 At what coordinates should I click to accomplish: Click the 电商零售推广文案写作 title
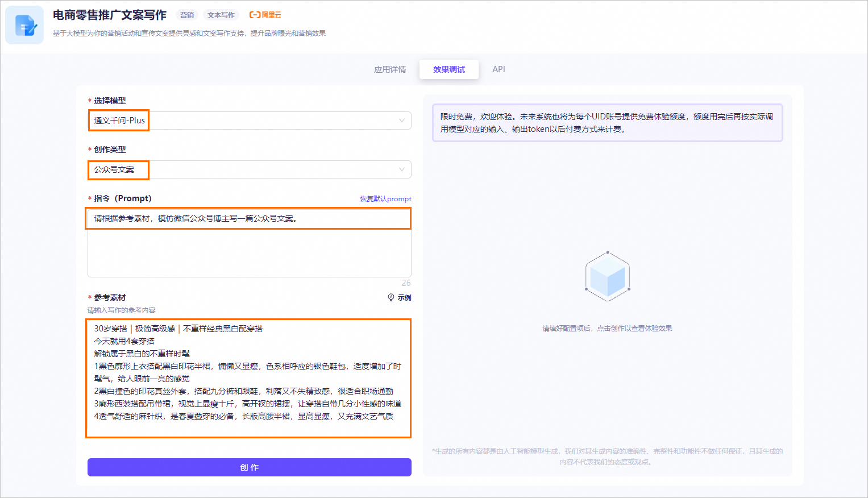coord(110,15)
